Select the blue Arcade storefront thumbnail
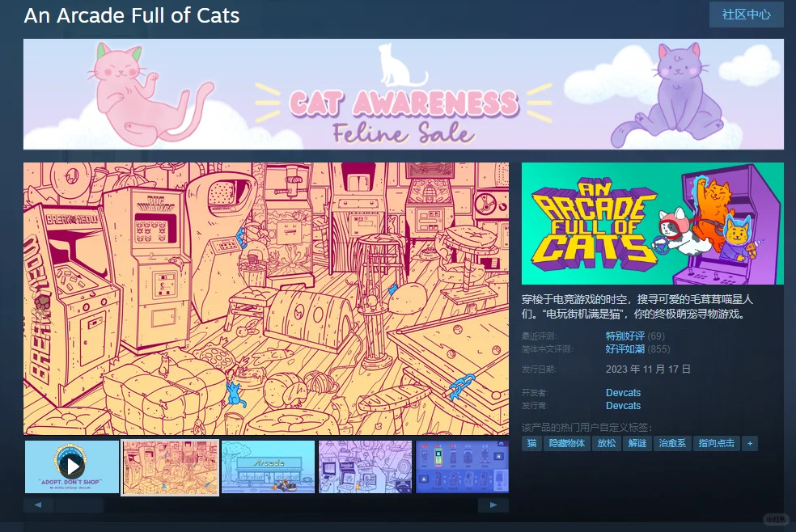This screenshot has width=796, height=532. 268,467
